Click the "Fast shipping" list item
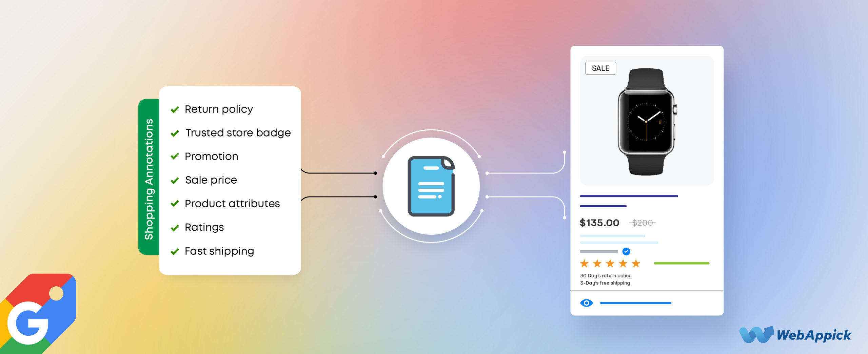Screen dimensions: 868x354 (x=219, y=251)
